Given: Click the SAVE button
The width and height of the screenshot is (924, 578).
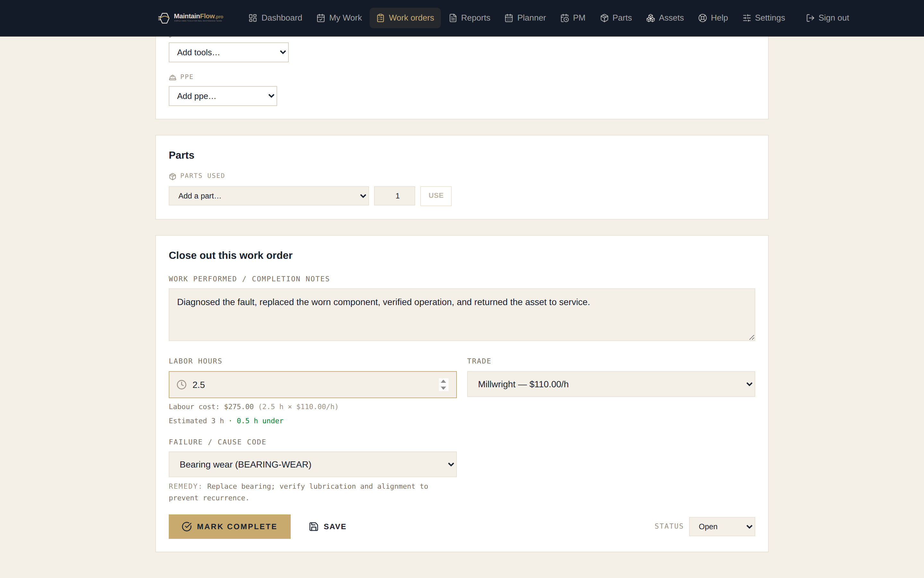Looking at the screenshot, I should [328, 526].
